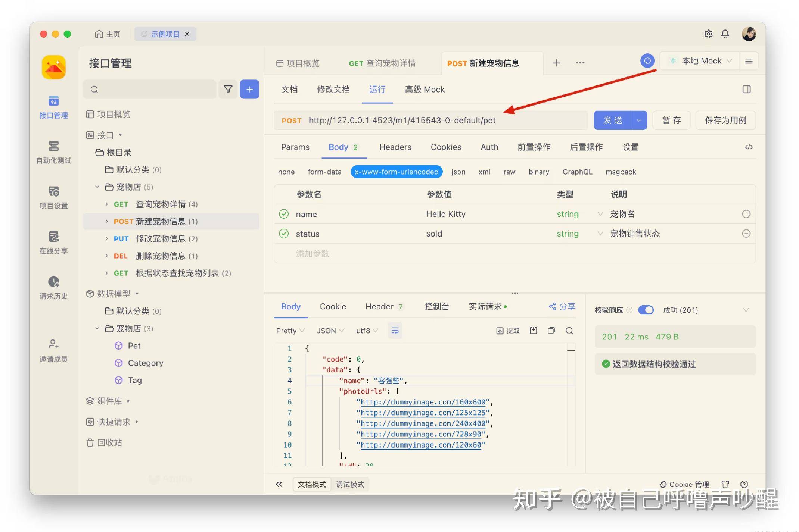Image resolution: width=799 pixels, height=532 pixels.
Task: Click the 保存为用例 button
Action: (x=725, y=120)
